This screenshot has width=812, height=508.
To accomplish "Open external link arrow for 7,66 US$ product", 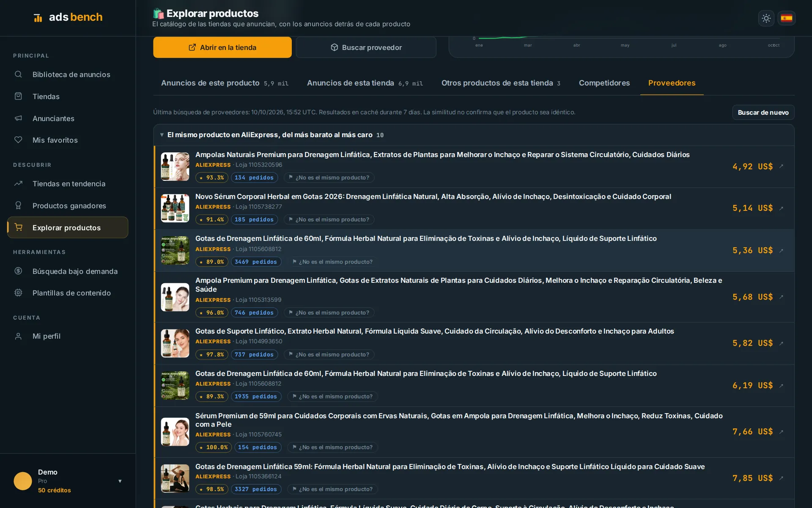I will coord(782,432).
